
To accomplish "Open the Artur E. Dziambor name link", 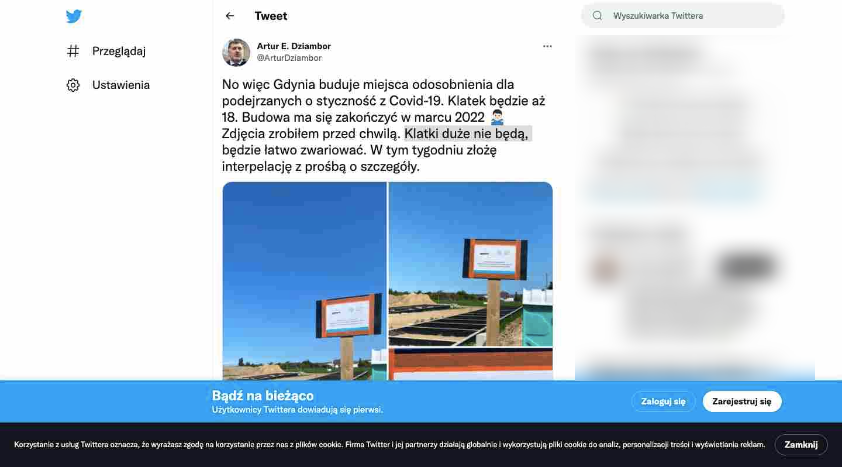I will (294, 46).
